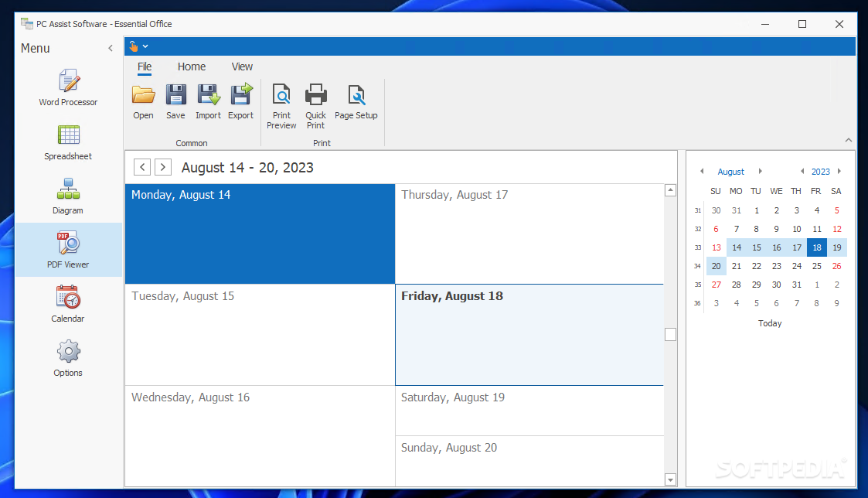Select date 27 in mini calendar

coord(717,285)
